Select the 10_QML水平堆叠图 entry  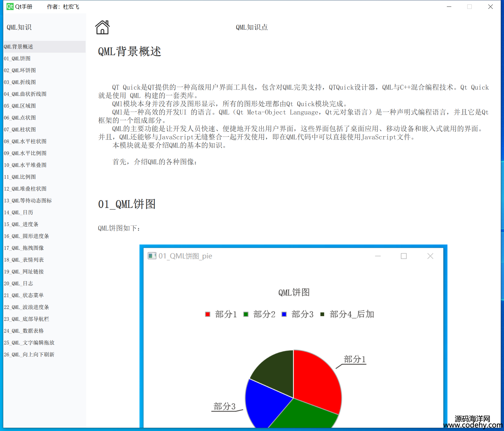(x=44, y=165)
